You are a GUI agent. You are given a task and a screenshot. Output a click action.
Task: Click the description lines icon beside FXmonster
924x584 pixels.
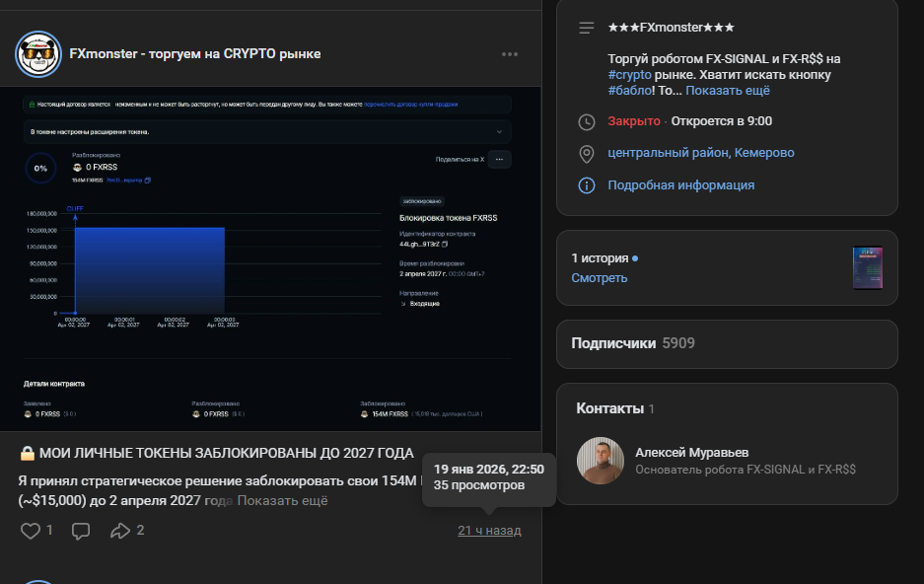tap(587, 28)
